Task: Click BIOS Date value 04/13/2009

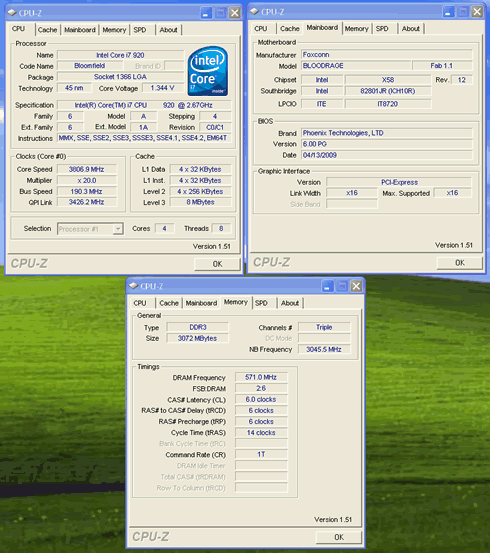Action: click(387, 155)
